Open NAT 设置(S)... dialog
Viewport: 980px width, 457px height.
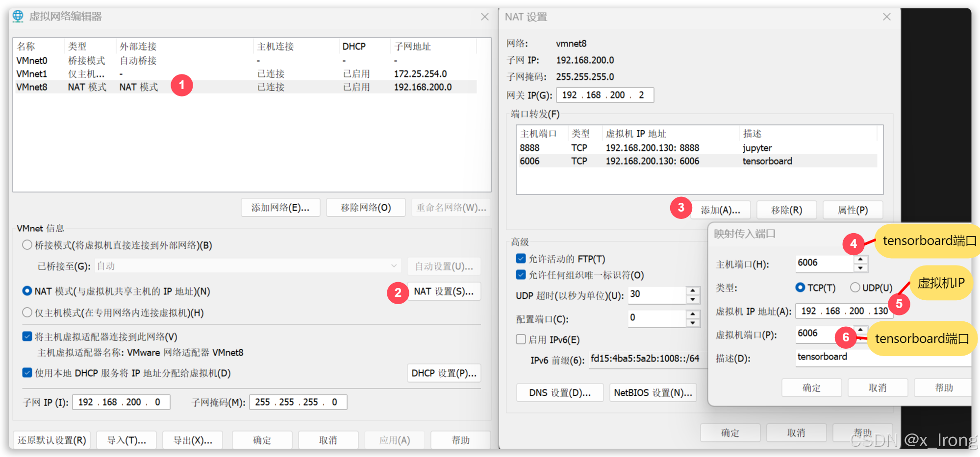[444, 291]
